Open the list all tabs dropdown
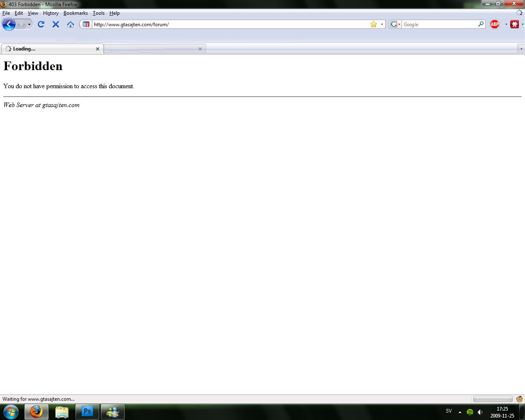The height and width of the screenshot is (420, 525). tap(521, 49)
